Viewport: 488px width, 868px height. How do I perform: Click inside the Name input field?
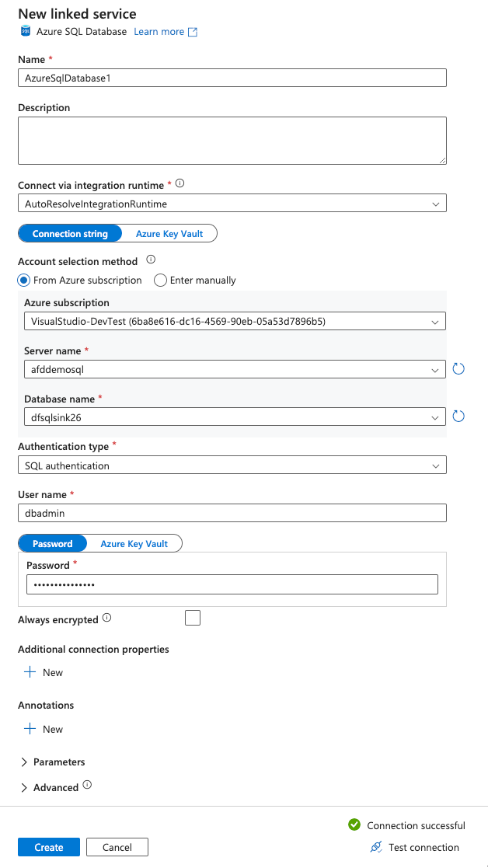pyautogui.click(x=233, y=78)
